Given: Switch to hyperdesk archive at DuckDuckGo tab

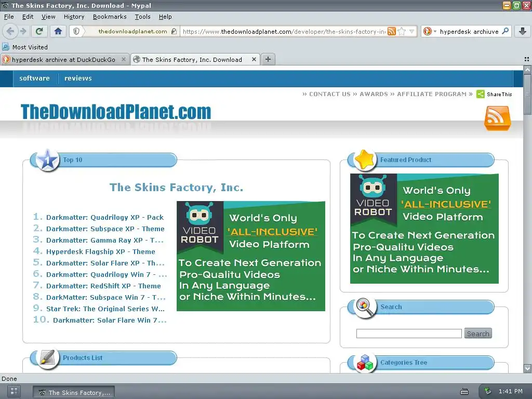Looking at the screenshot, I should [x=65, y=59].
